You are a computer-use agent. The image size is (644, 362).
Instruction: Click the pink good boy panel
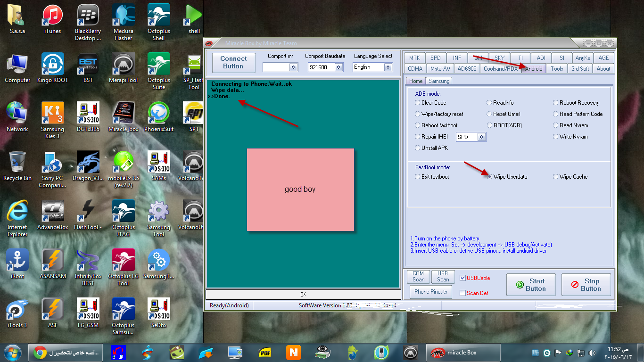tap(300, 189)
